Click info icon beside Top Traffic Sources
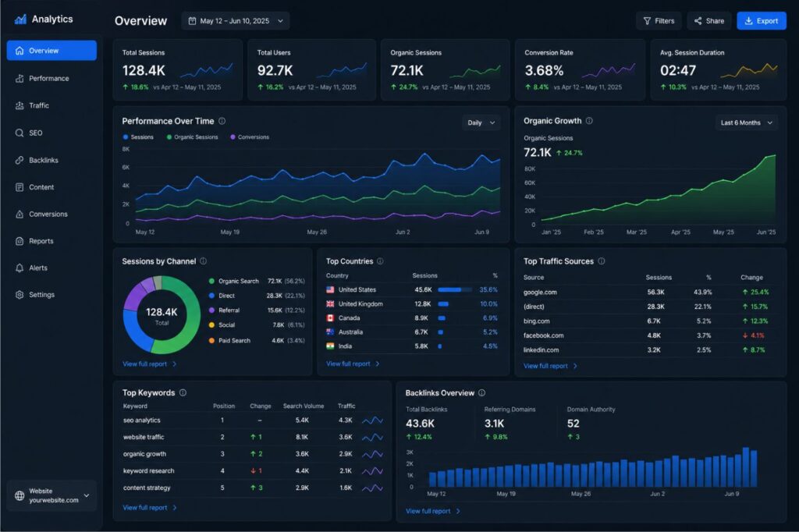Image resolution: width=799 pixels, height=532 pixels. (602, 261)
